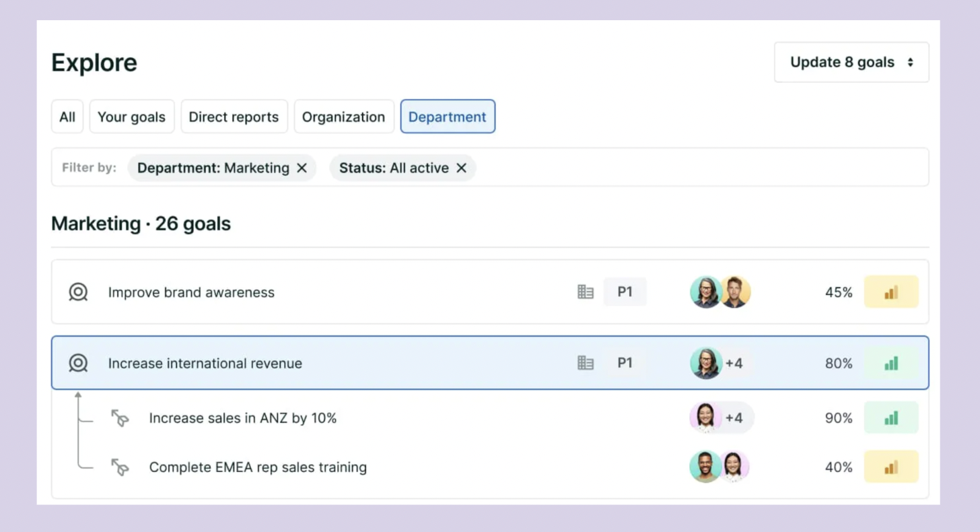Click the target icon beside Improve brand awareness
This screenshot has height=532, width=980.
(x=78, y=292)
